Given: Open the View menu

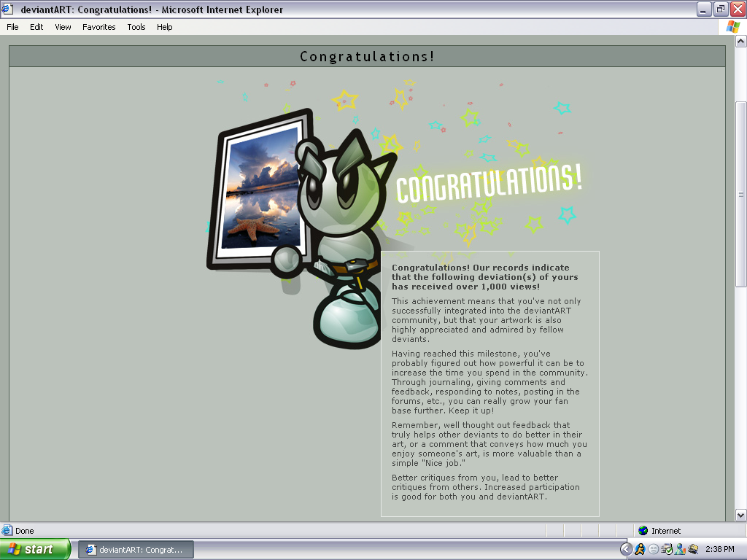Looking at the screenshot, I should click(63, 27).
